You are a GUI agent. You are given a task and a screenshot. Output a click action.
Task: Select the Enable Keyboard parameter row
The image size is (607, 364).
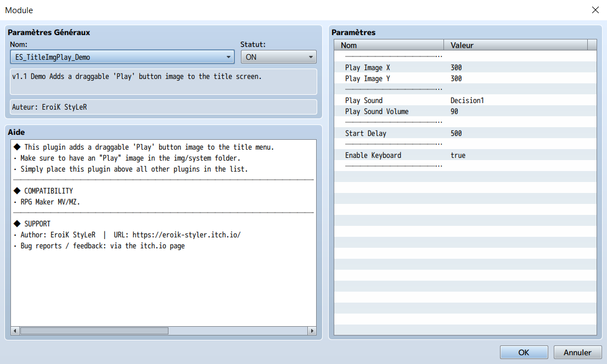pos(465,156)
